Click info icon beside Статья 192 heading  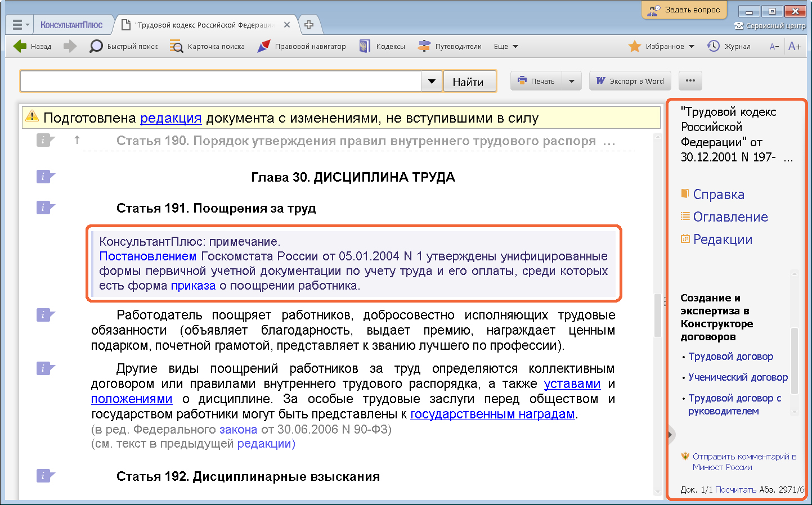click(45, 476)
